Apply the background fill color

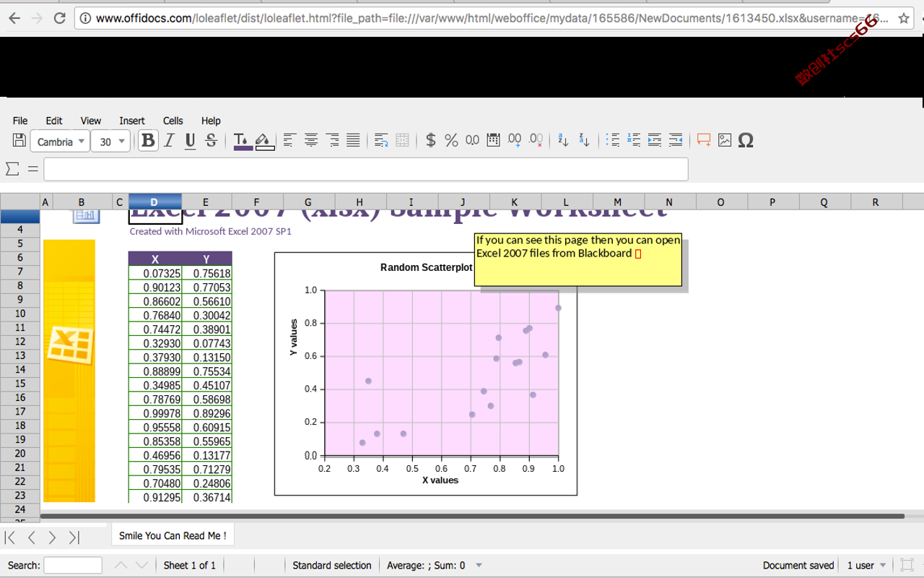[x=264, y=140]
